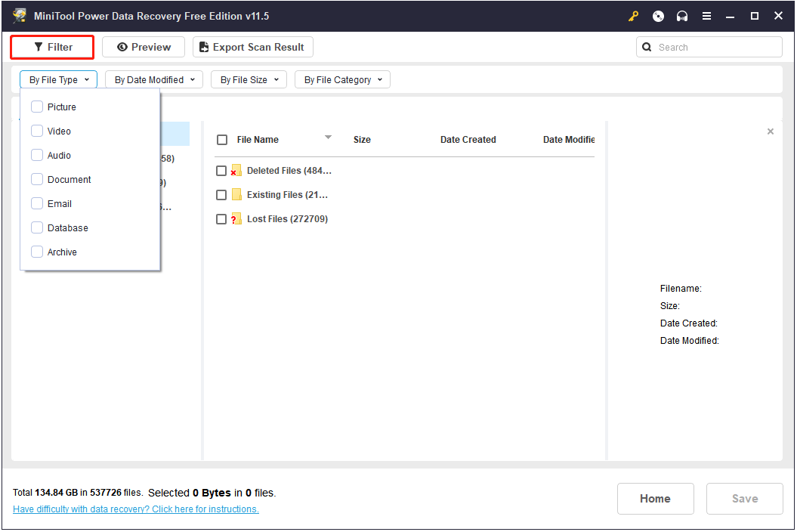Viewport: 797px width, 532px height.
Task: Open the data recovery instructions link
Action: pos(136,509)
